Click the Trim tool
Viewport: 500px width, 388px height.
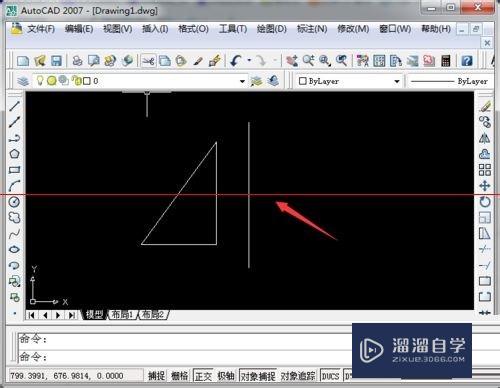[485, 249]
